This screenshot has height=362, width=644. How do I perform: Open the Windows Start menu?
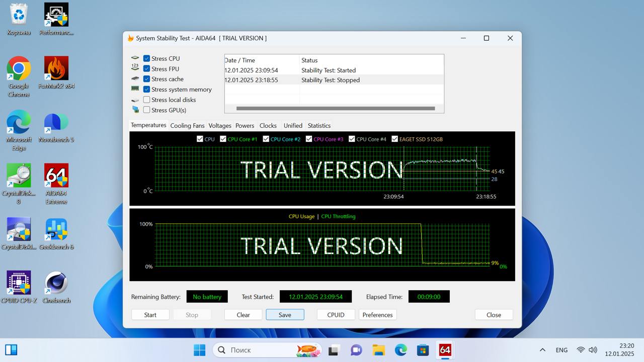coord(199,350)
